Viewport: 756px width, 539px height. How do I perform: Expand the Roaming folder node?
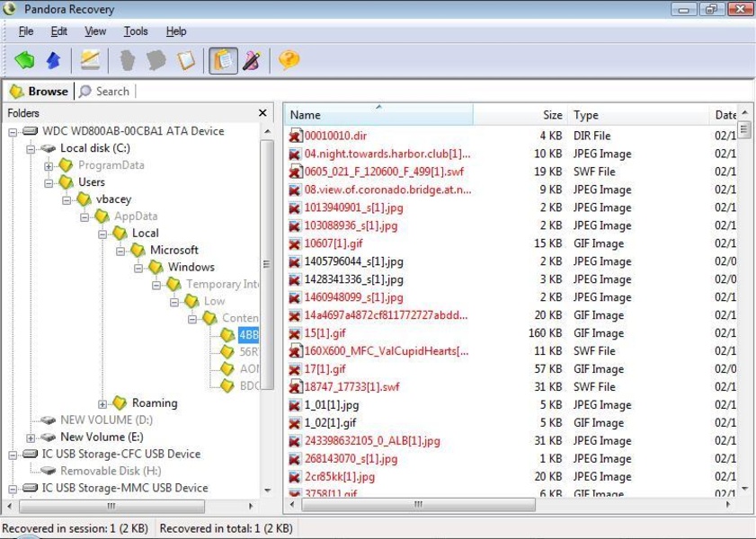tap(102, 403)
